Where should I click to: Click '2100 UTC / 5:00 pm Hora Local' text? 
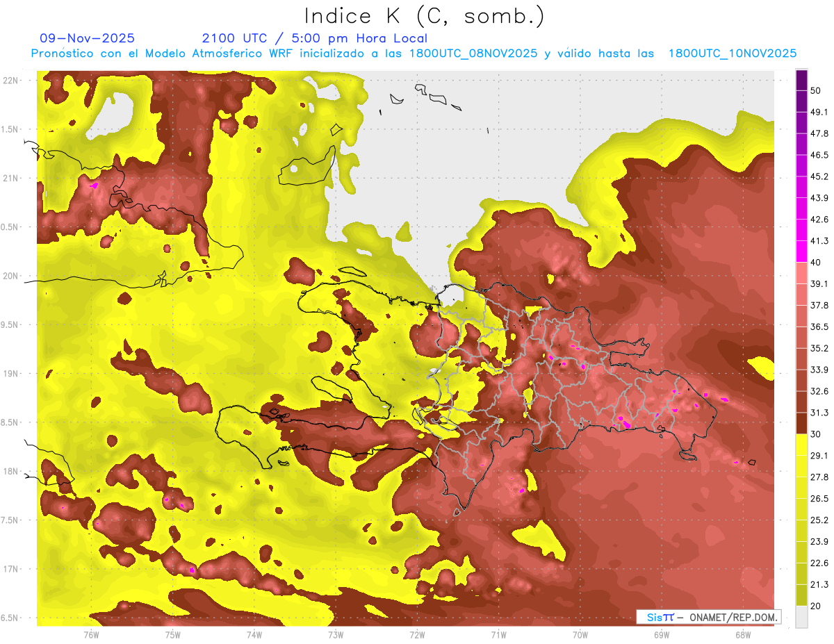315,38
